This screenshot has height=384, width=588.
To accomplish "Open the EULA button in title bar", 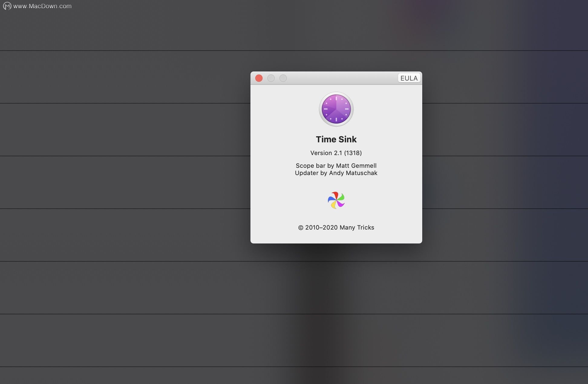I will 409,78.
